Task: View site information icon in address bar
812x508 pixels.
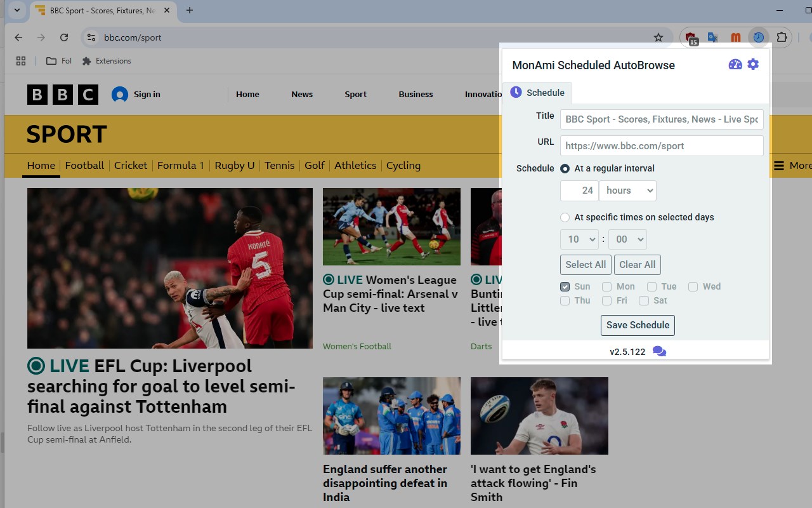Action: click(x=91, y=37)
